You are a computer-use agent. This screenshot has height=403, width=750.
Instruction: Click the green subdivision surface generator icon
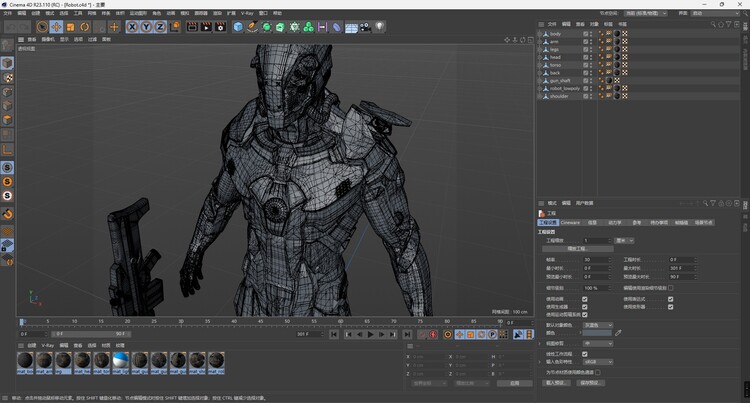pos(266,27)
